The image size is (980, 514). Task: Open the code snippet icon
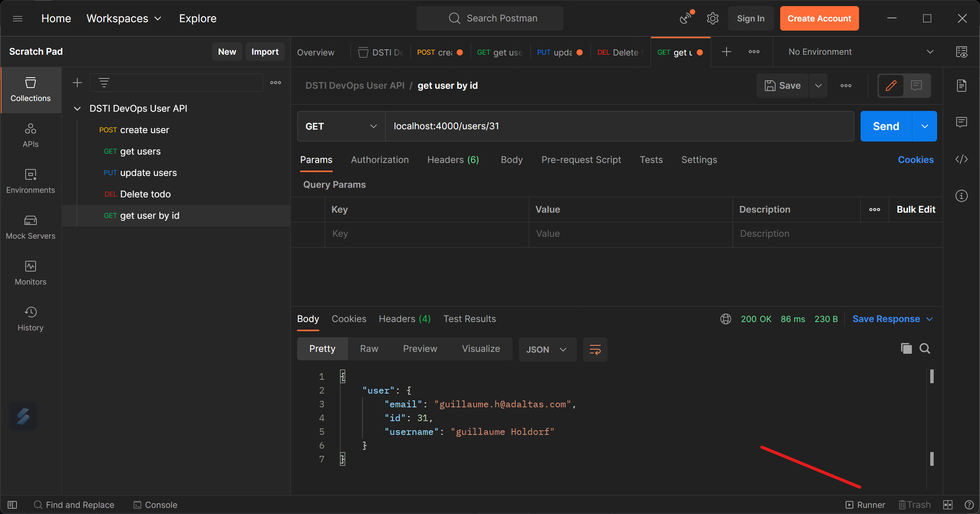[962, 159]
